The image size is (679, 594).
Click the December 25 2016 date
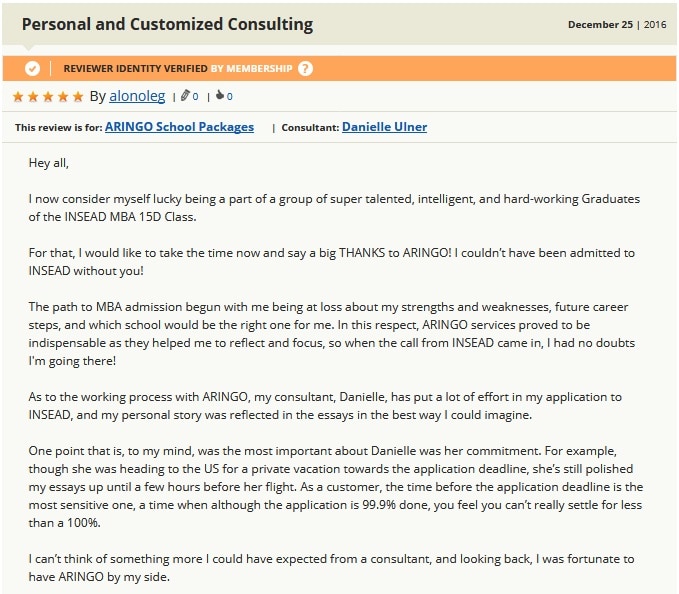point(617,25)
